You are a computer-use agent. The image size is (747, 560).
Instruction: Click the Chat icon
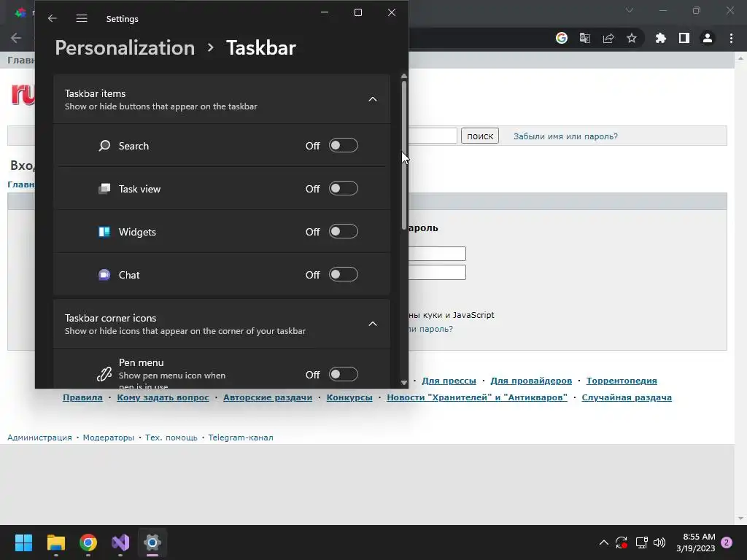click(x=104, y=275)
